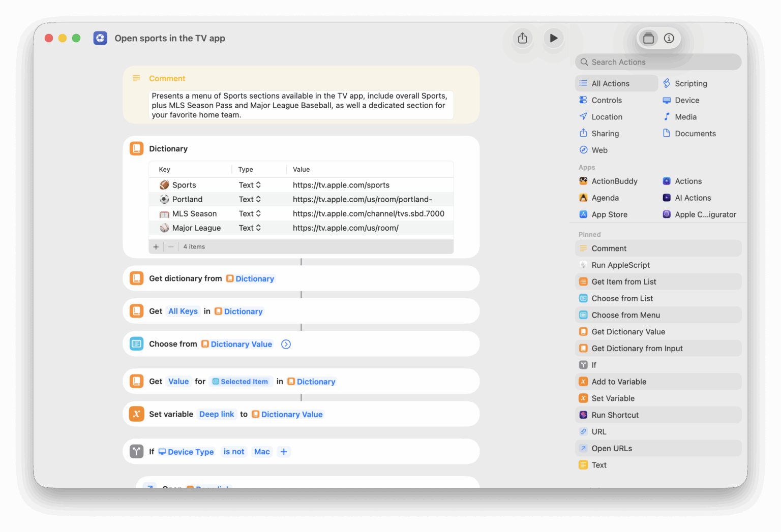
Task: Change the Sports row Text type dropdown
Action: [250, 185]
